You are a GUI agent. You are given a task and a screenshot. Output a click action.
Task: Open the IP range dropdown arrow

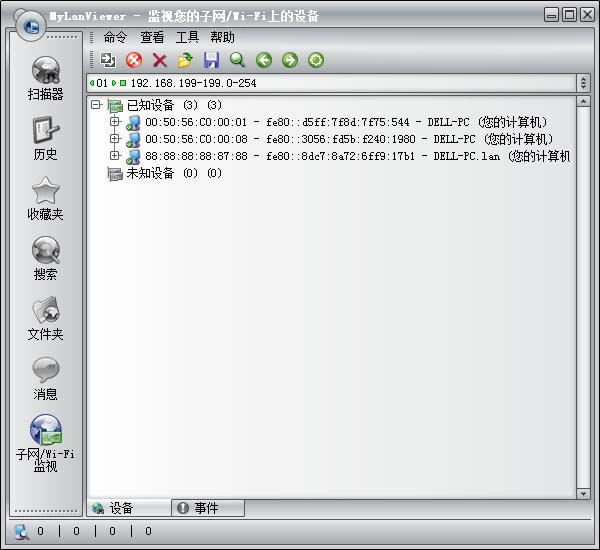(x=584, y=83)
